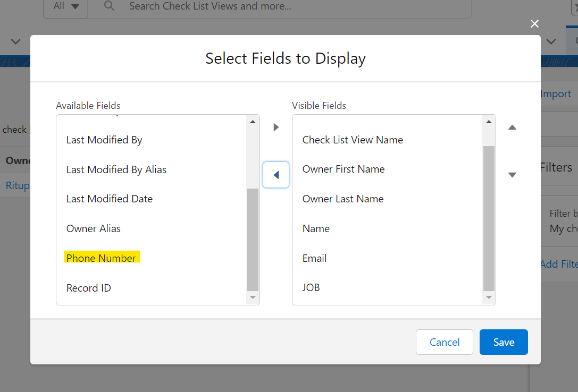Click the move-to-Available-Fields left arrow button
This screenshot has height=392, width=578.
(276, 175)
